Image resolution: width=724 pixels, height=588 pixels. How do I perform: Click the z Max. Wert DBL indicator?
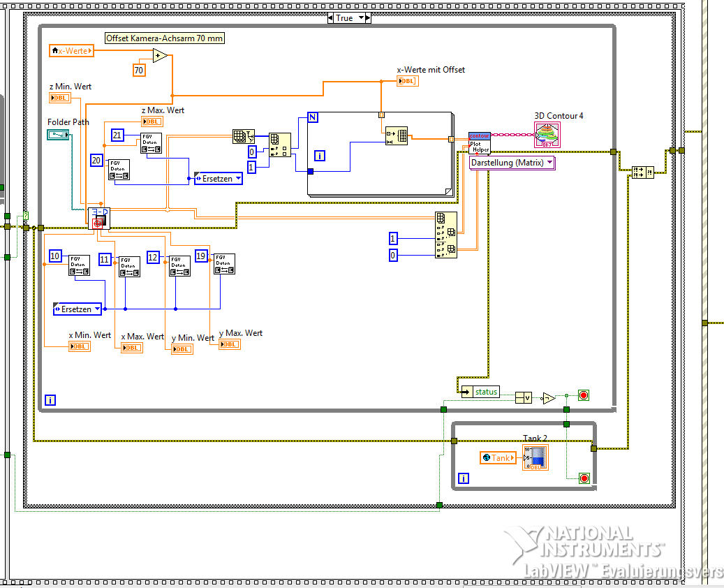152,122
